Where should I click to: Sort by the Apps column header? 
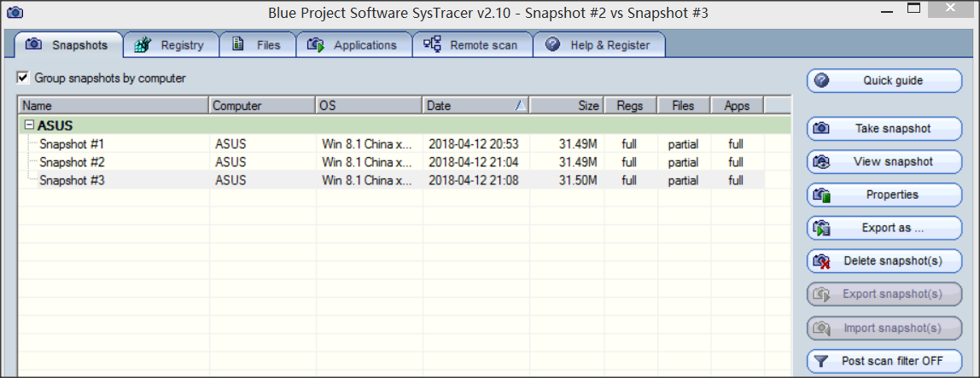738,106
